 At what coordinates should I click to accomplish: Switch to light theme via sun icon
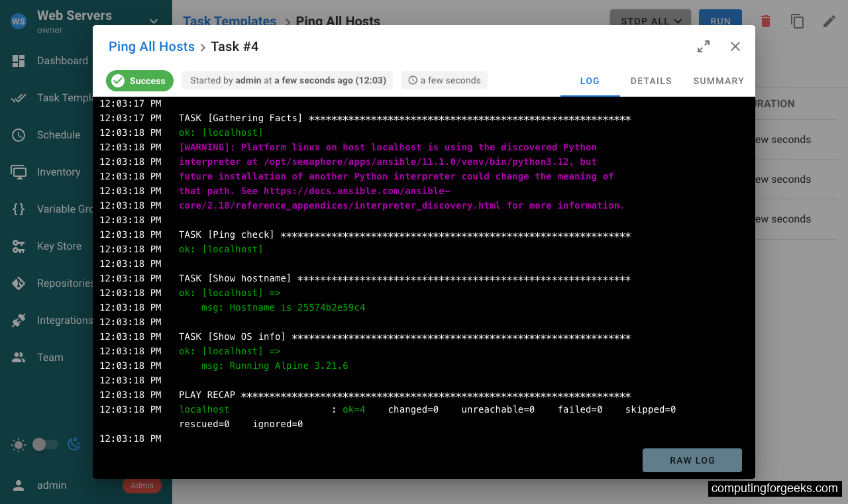(x=19, y=444)
